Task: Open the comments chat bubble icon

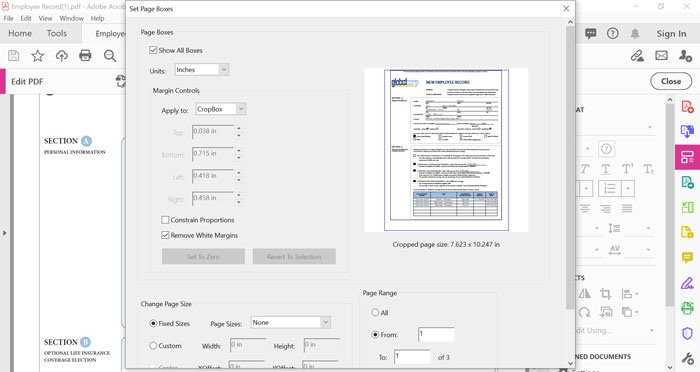Action: pyautogui.click(x=590, y=33)
